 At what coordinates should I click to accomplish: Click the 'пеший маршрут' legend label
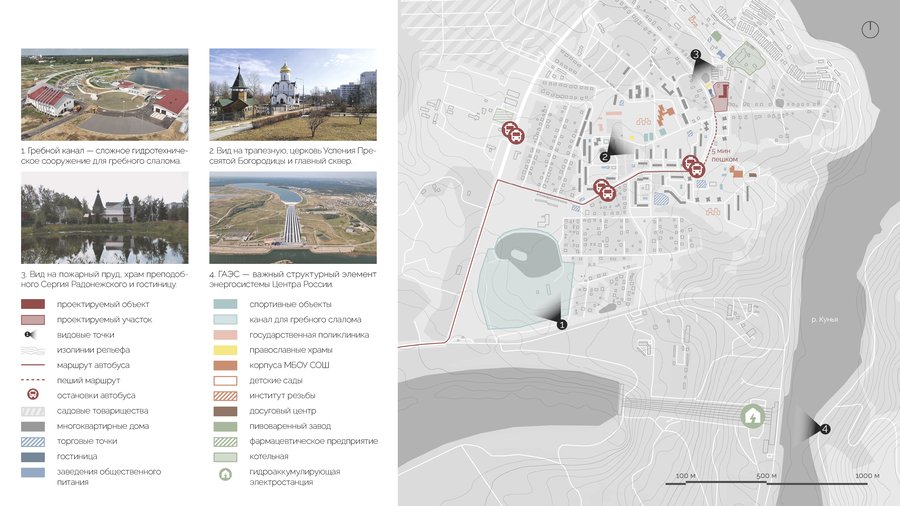(x=88, y=380)
